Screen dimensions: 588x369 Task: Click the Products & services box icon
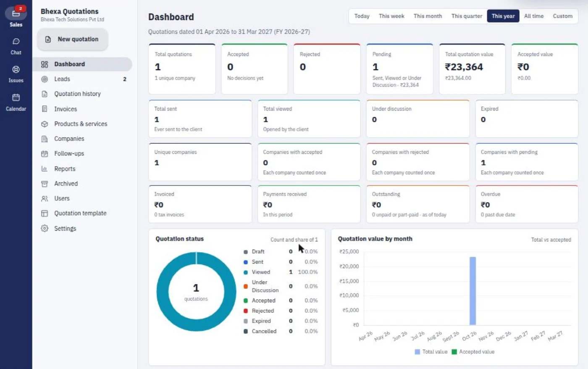click(45, 124)
